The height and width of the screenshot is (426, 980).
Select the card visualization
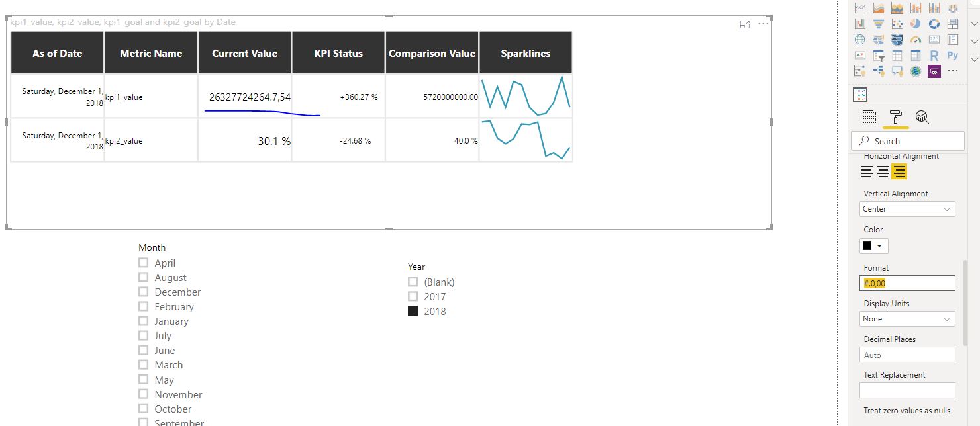click(934, 40)
